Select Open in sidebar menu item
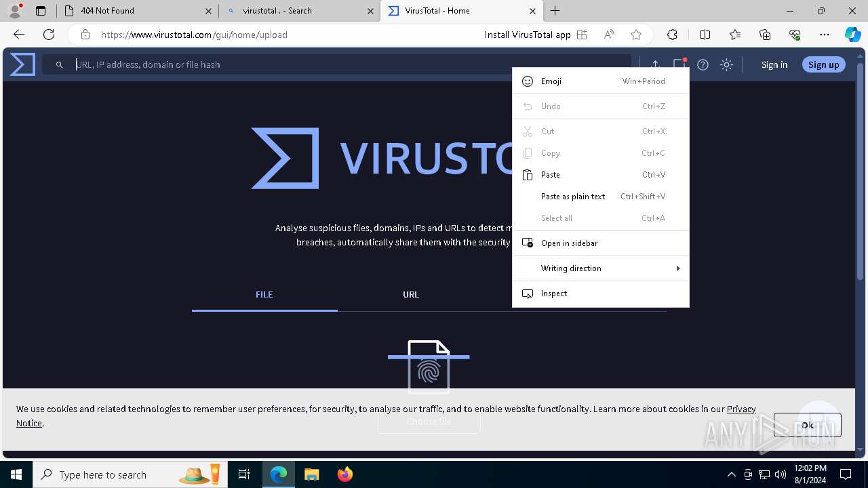 (x=601, y=243)
